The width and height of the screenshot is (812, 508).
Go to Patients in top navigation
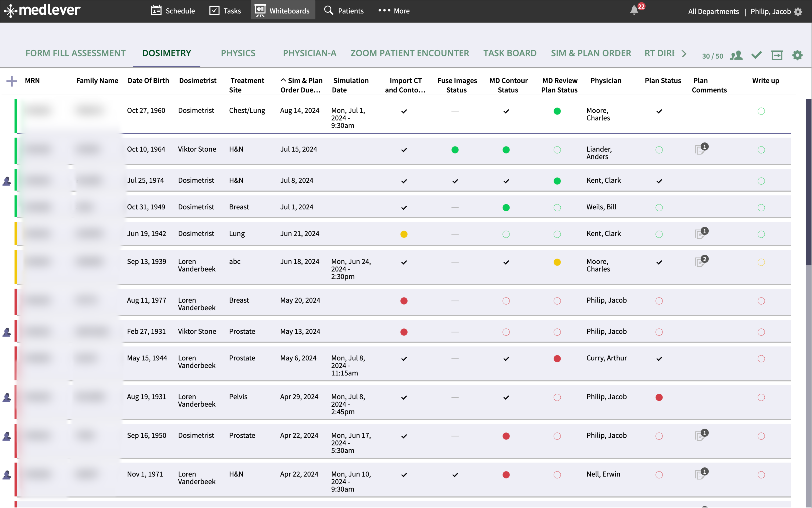(x=344, y=11)
